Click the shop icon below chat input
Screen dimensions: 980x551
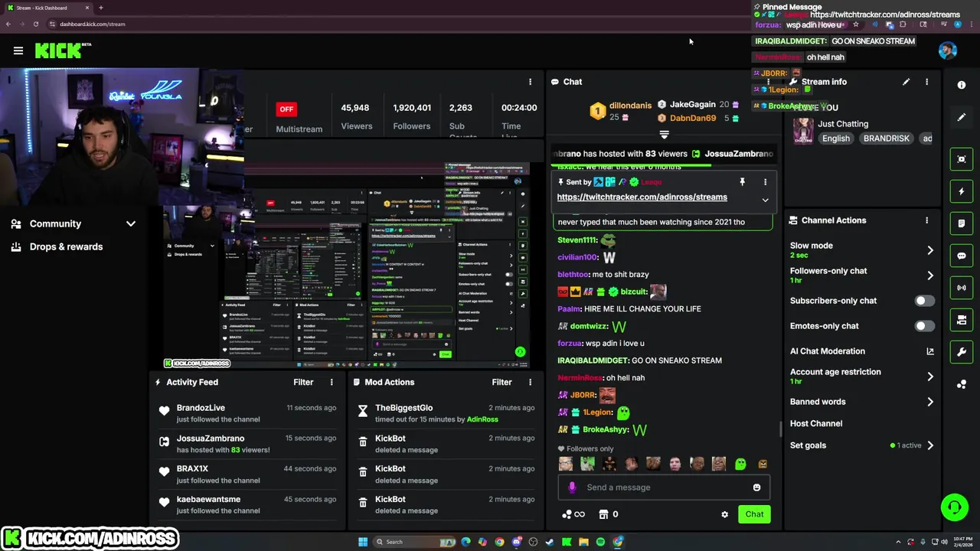(609, 514)
